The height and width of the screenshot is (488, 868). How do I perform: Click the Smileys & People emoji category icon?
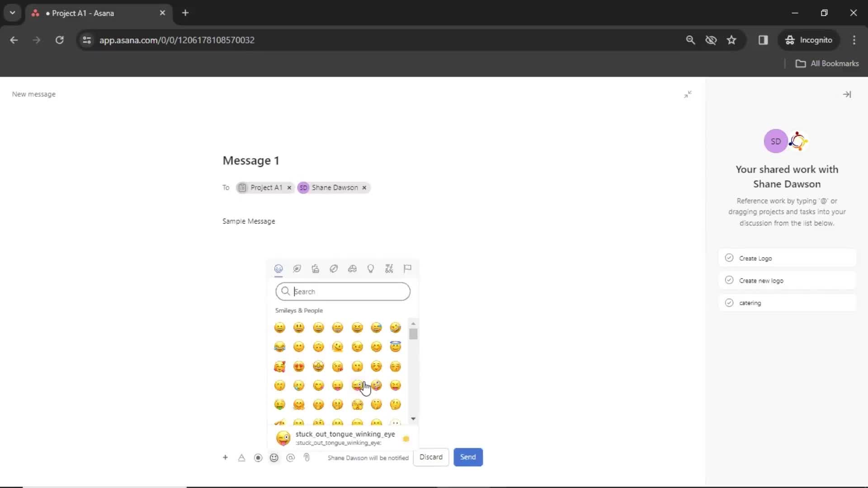click(x=278, y=269)
